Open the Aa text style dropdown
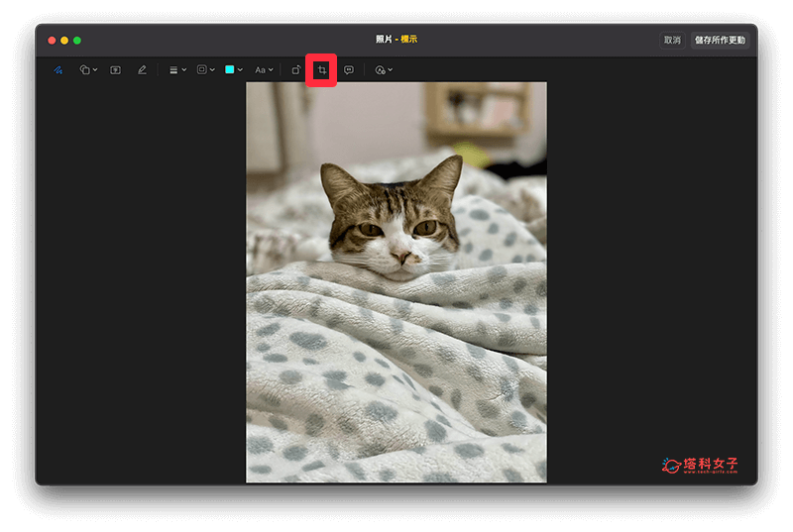Screen dimensions: 793x532 click(264, 70)
